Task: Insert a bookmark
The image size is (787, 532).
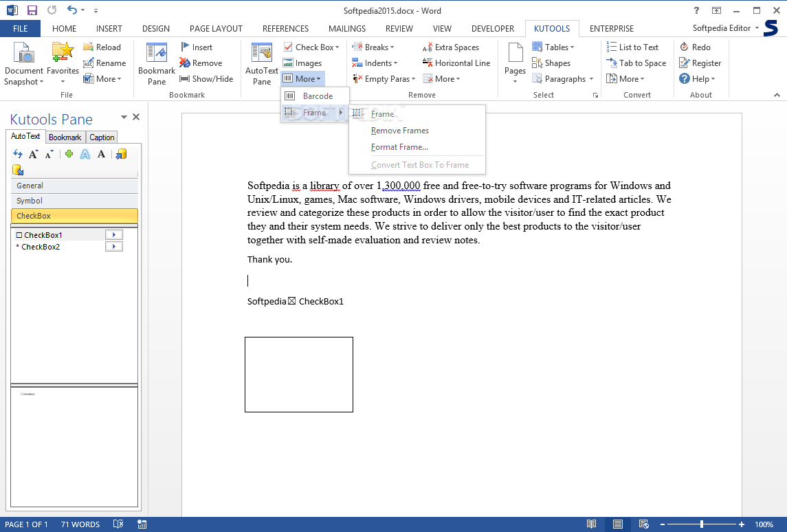Action: click(197, 47)
